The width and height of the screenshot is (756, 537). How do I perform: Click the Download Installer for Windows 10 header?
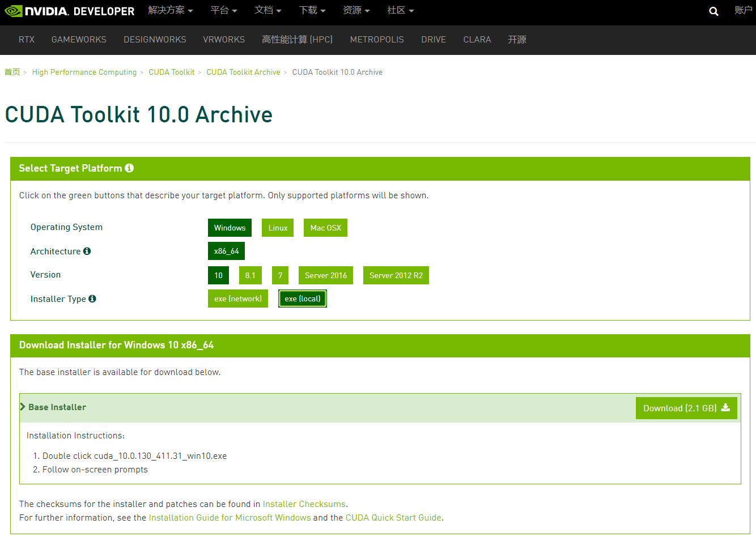[x=116, y=345]
